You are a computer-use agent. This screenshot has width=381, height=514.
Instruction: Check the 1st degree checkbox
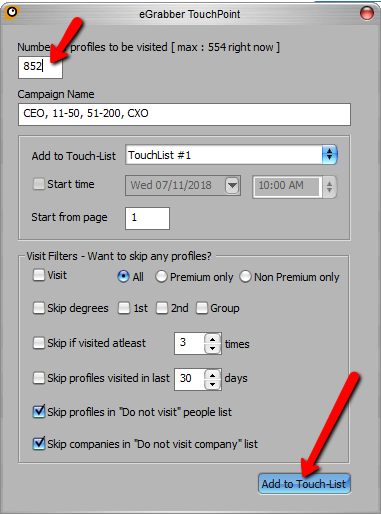[x=124, y=308]
